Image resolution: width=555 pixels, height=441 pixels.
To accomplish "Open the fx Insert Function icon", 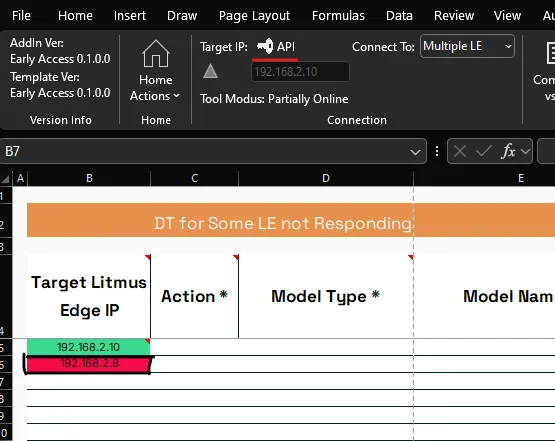I will [508, 151].
